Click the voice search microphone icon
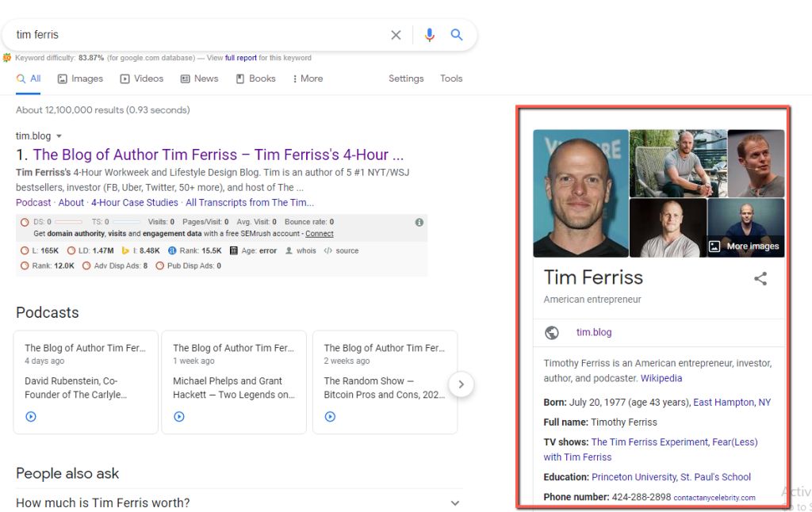The width and height of the screenshot is (812, 512). tap(429, 35)
